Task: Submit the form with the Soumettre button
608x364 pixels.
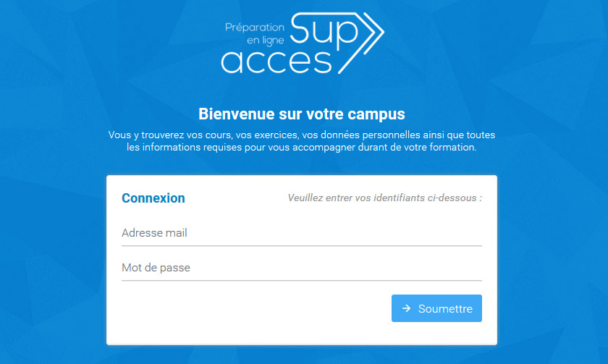Action: pyautogui.click(x=436, y=308)
